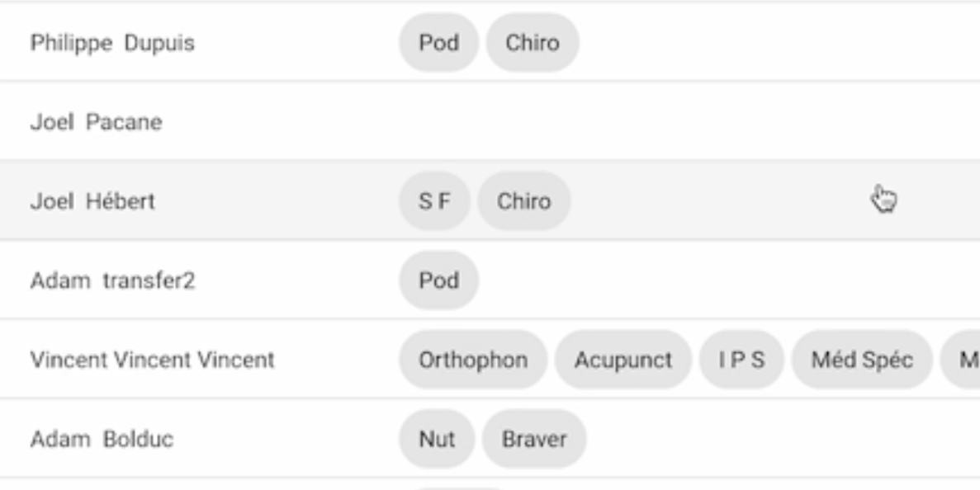Click the partially visible M chip
This screenshot has width=980, height=490.
[x=961, y=360]
